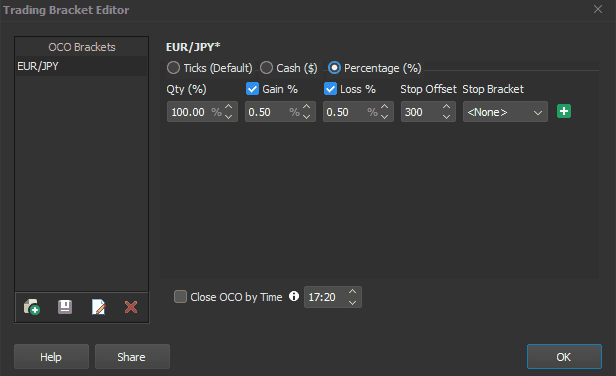Open the Stop Bracket dropdown
The image size is (616, 376).
(x=505, y=112)
